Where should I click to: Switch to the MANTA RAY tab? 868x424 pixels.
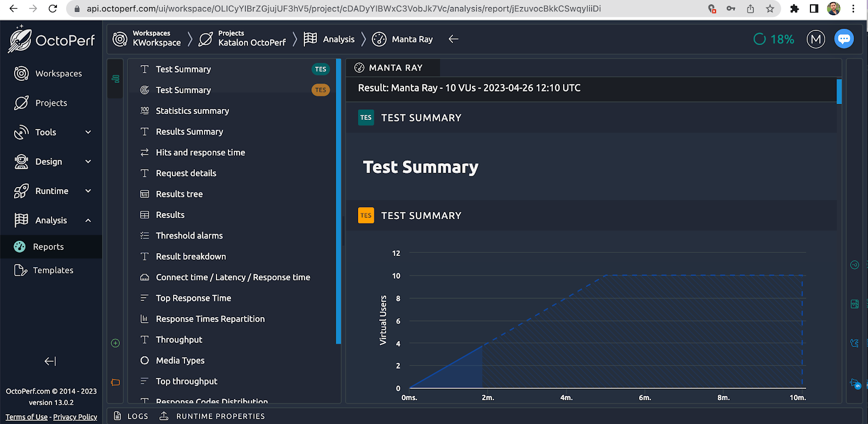point(393,68)
